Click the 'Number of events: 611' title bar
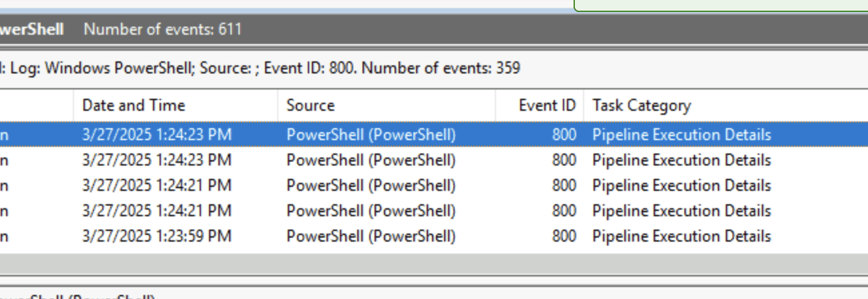This screenshot has height=299, width=868. click(x=162, y=29)
